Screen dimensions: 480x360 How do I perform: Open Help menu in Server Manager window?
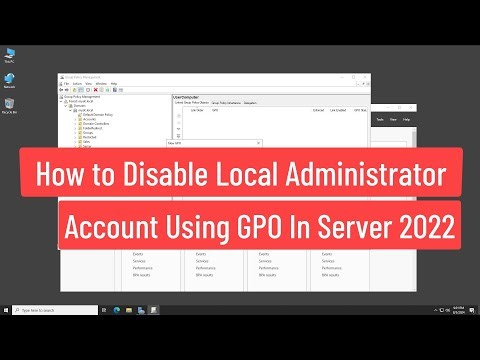[406, 119]
